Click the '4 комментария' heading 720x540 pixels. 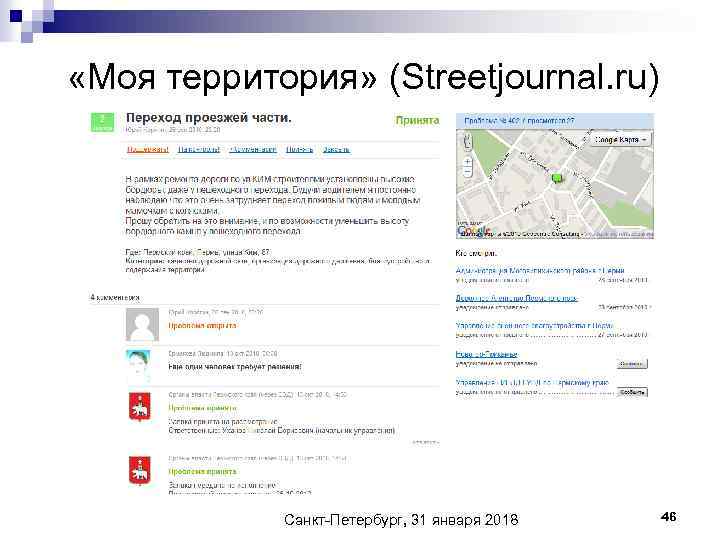click(x=114, y=298)
